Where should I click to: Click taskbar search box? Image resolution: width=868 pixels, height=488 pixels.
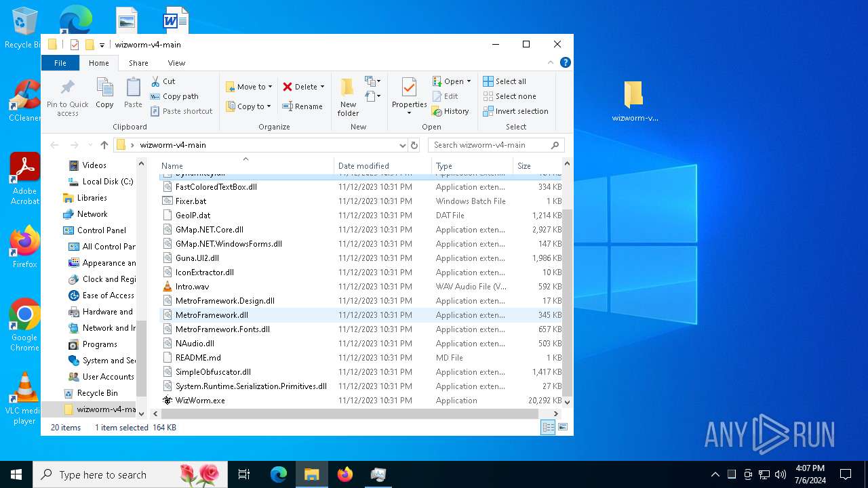(x=129, y=474)
